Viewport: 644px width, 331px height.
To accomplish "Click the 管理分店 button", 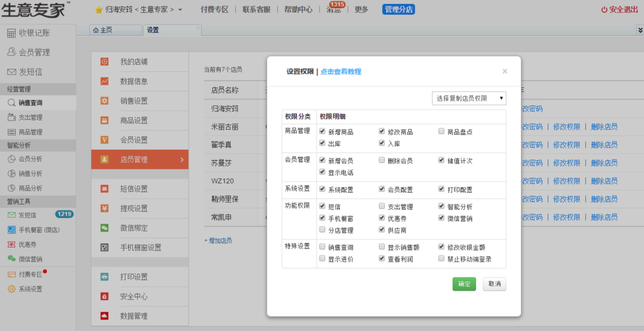I will coord(399,9).
